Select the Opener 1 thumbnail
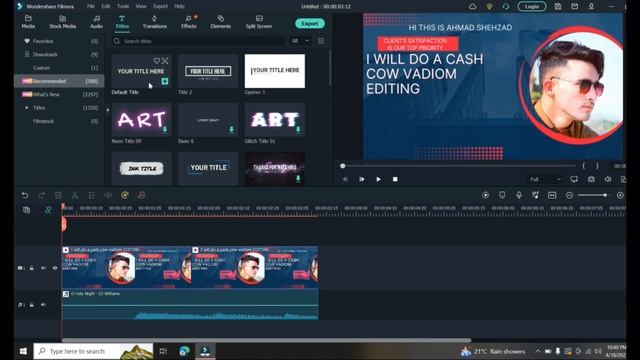 275,71
